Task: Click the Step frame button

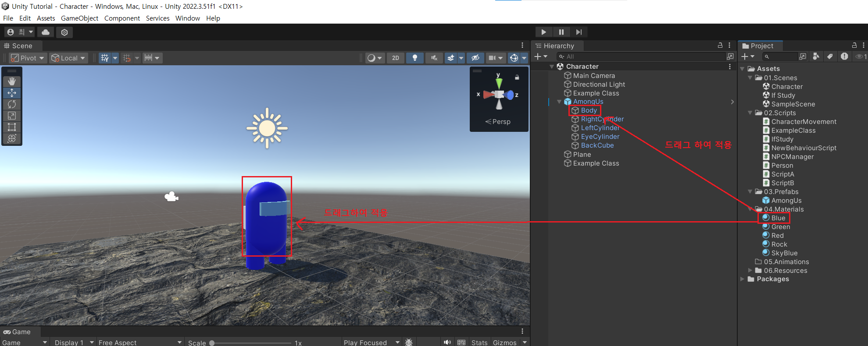Action: [579, 32]
